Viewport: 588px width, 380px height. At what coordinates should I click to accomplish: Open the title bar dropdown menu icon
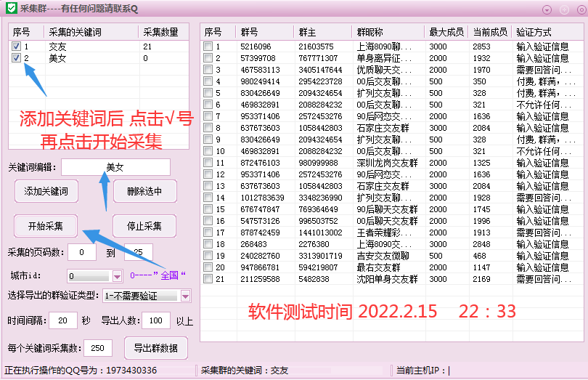pos(547,10)
